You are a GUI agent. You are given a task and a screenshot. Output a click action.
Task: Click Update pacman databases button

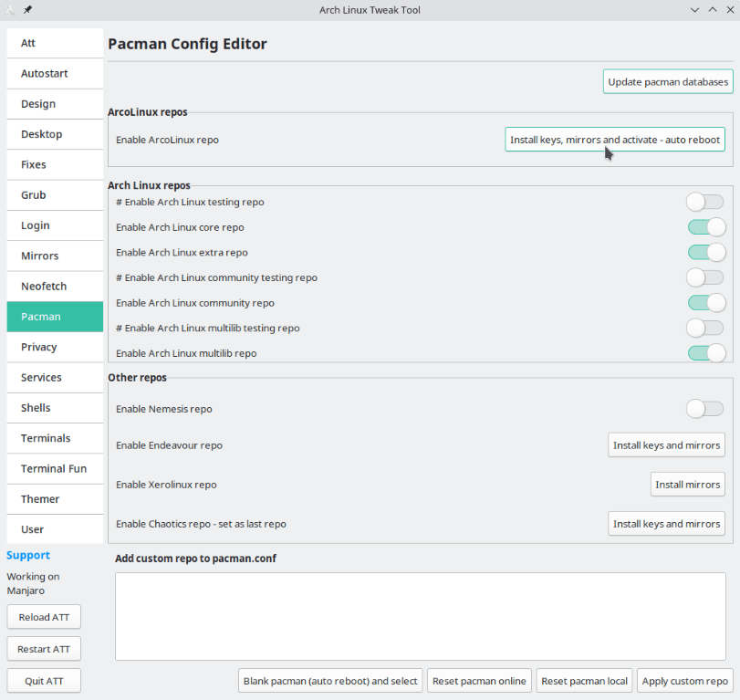click(x=668, y=81)
